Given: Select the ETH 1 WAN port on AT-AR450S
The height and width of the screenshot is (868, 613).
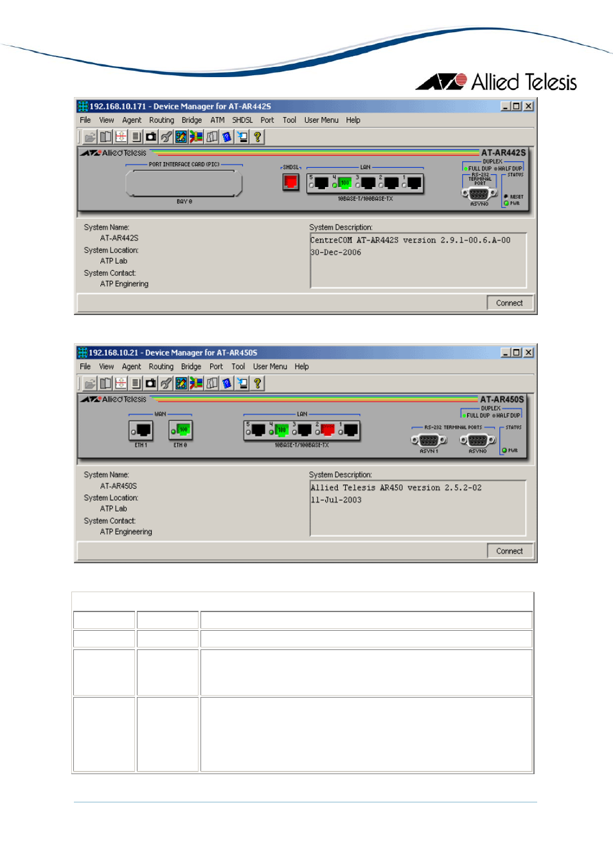Looking at the screenshot, I should [141, 430].
